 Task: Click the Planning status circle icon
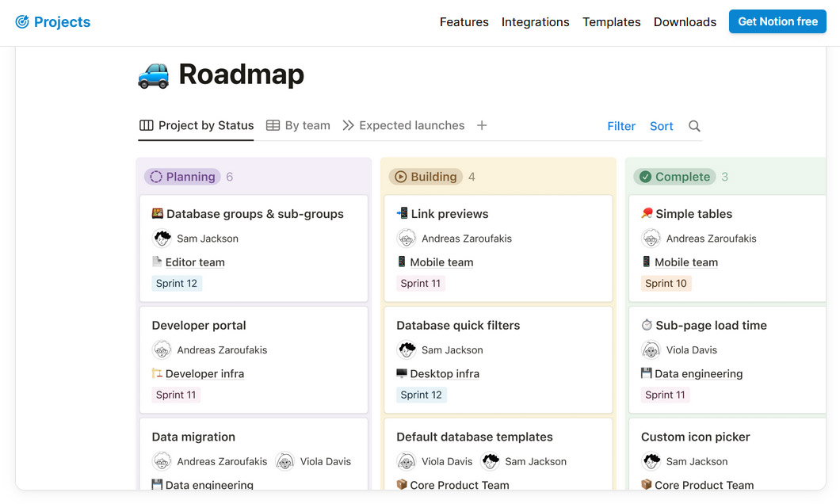[x=156, y=177]
